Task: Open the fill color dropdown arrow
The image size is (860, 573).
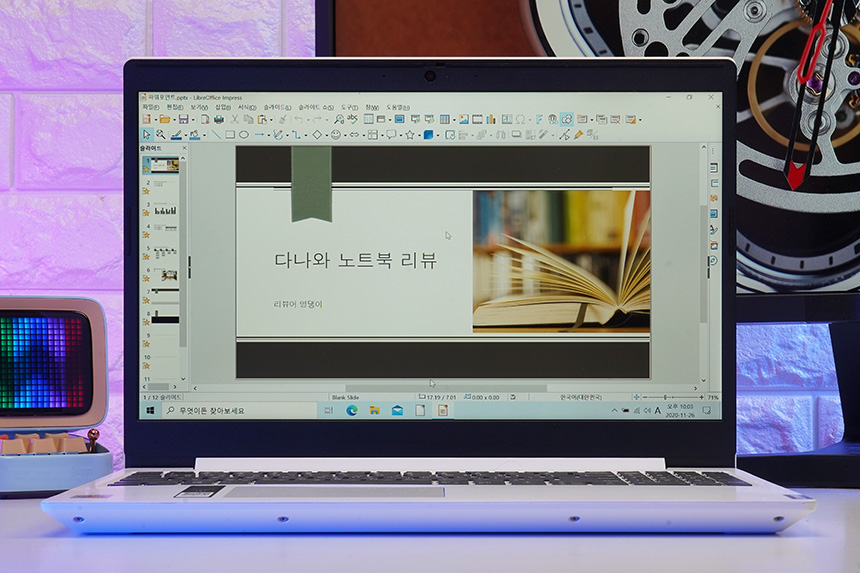Action: point(205,135)
